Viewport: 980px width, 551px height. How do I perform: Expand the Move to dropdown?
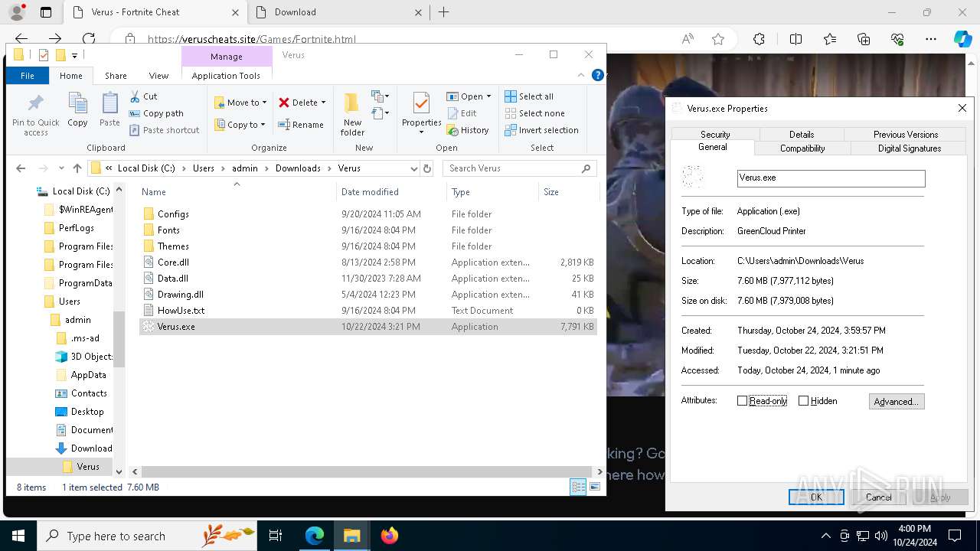(265, 103)
